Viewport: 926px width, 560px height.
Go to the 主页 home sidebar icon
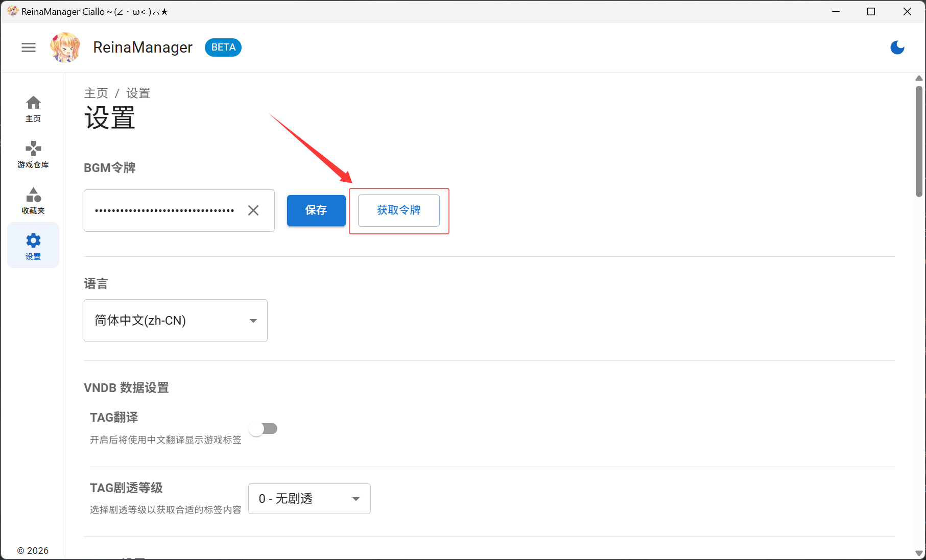click(x=33, y=109)
